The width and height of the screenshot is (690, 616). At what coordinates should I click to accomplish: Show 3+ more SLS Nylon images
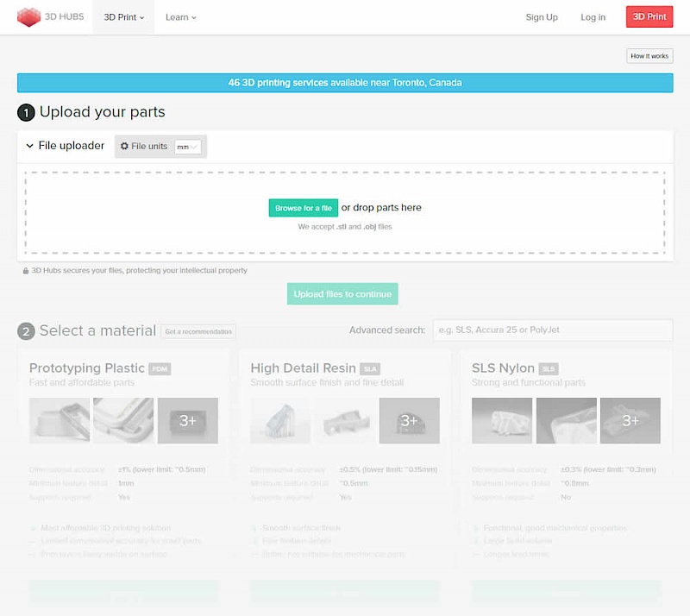630,420
